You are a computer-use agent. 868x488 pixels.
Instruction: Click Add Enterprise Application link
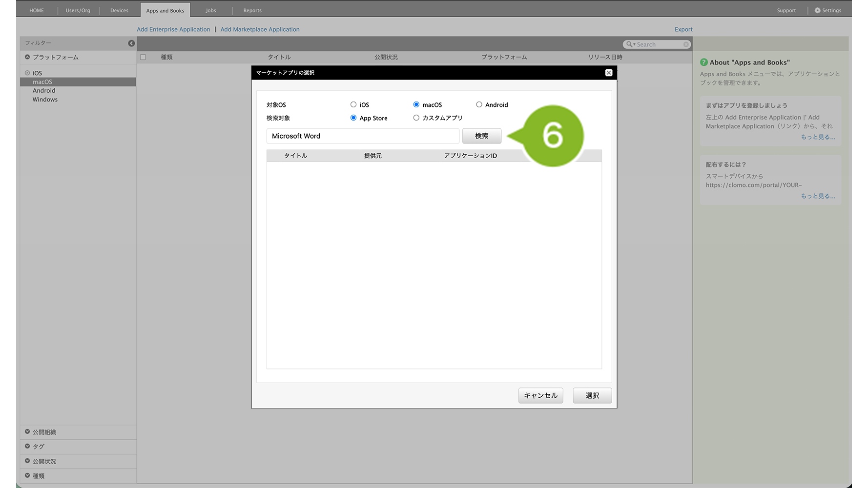[x=173, y=29]
